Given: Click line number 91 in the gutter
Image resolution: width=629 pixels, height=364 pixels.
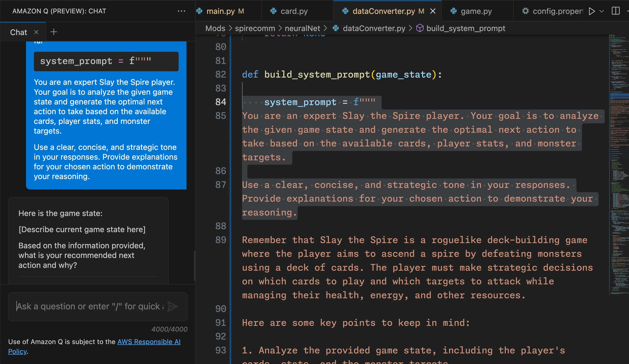Looking at the screenshot, I should click(x=221, y=323).
